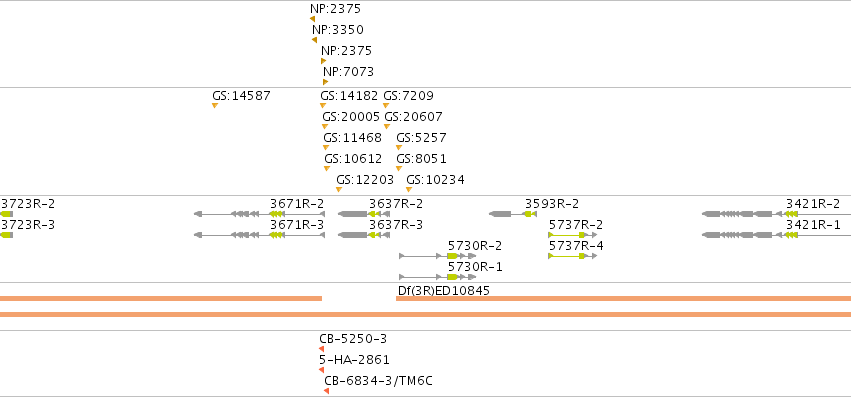This screenshot has height=397, width=851.
Task: Click the 3421R-1 label text
Action: (x=813, y=225)
